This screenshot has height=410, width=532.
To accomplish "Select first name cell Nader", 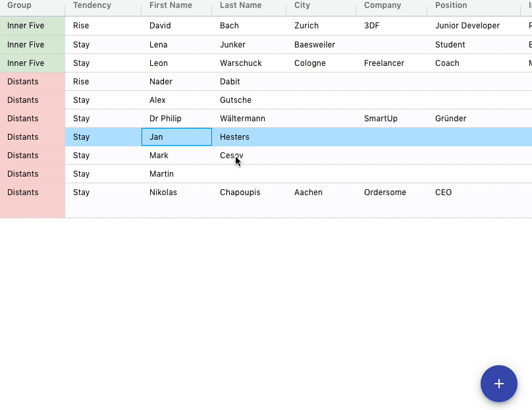I will click(x=176, y=82).
